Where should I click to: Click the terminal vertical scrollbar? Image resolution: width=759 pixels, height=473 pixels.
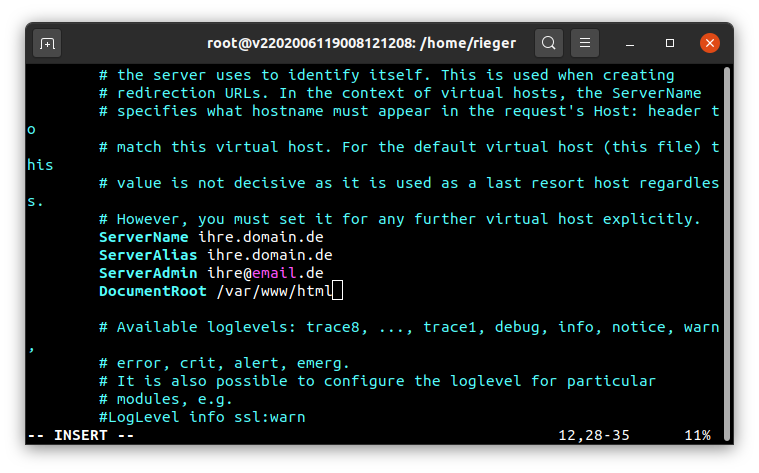pos(727,254)
